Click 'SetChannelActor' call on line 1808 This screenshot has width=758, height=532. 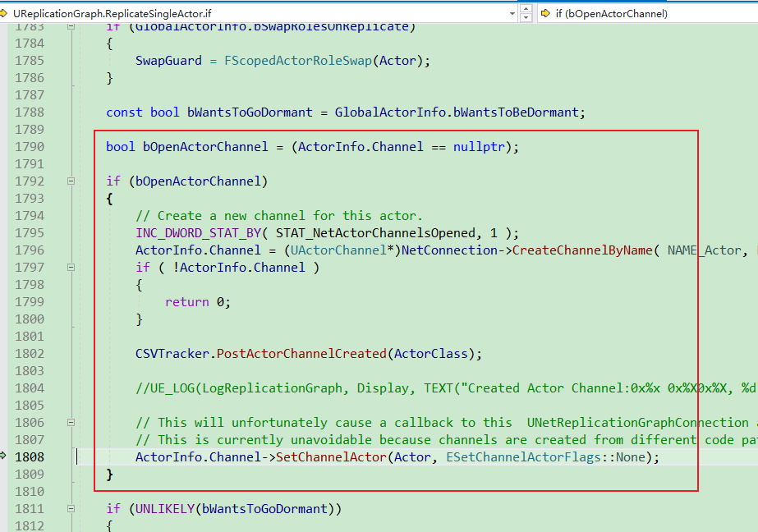(x=331, y=457)
